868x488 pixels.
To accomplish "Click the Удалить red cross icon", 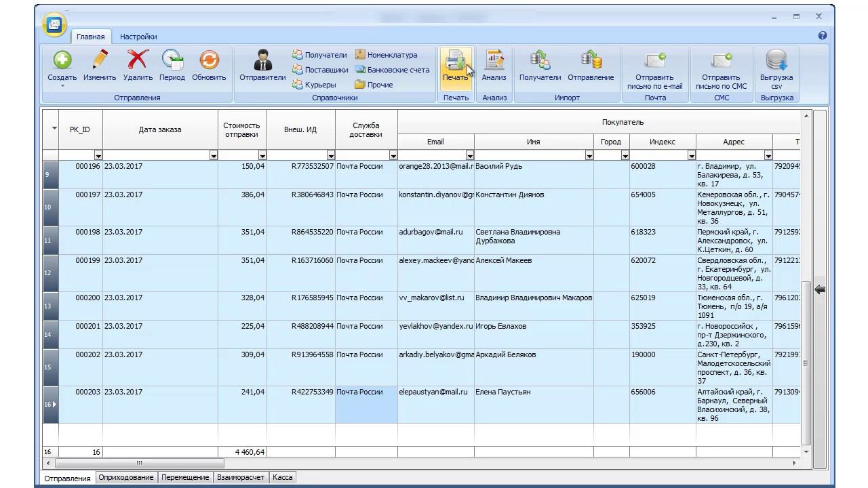I will (x=138, y=60).
